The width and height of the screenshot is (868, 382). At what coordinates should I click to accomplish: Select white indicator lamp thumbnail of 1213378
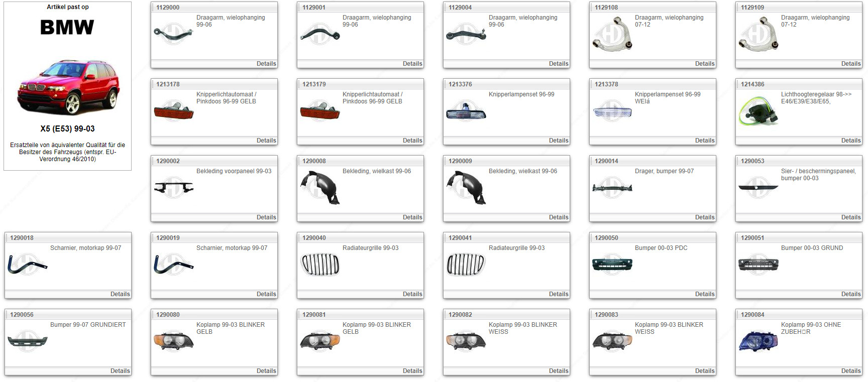click(612, 112)
